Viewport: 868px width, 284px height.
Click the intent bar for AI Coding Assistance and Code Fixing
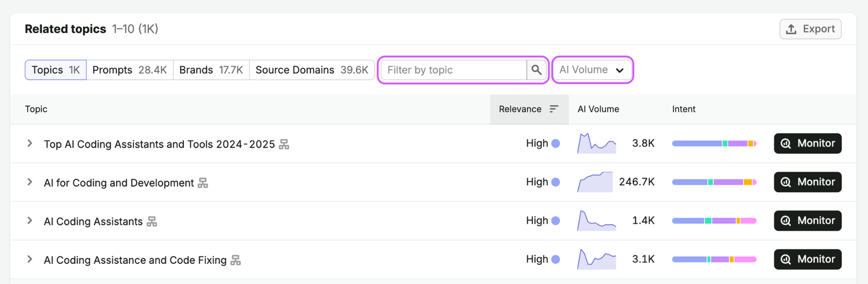714,259
